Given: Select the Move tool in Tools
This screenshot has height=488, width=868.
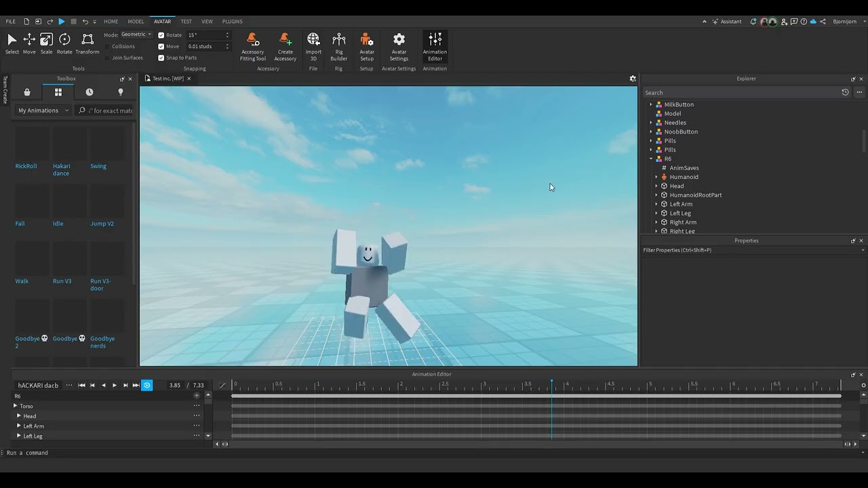Looking at the screenshot, I should point(29,43).
